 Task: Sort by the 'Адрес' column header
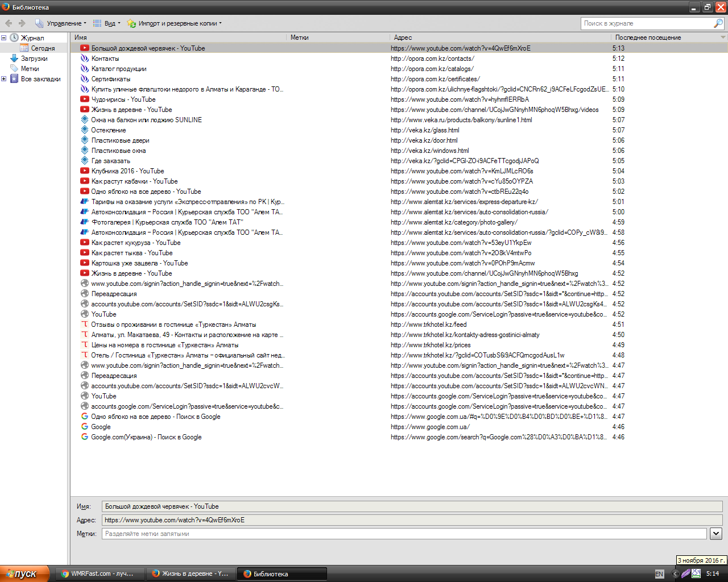pos(501,38)
